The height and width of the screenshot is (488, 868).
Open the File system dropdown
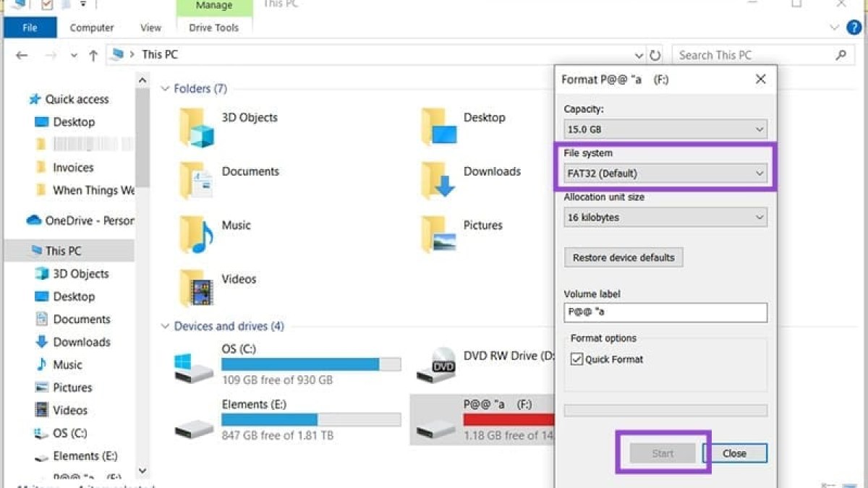pyautogui.click(x=665, y=174)
